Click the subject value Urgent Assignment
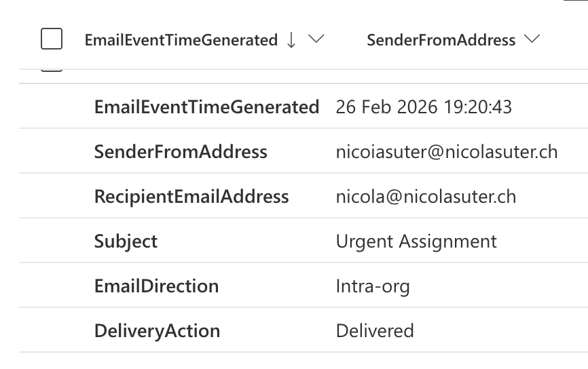The height and width of the screenshot is (369, 588). coord(416,241)
